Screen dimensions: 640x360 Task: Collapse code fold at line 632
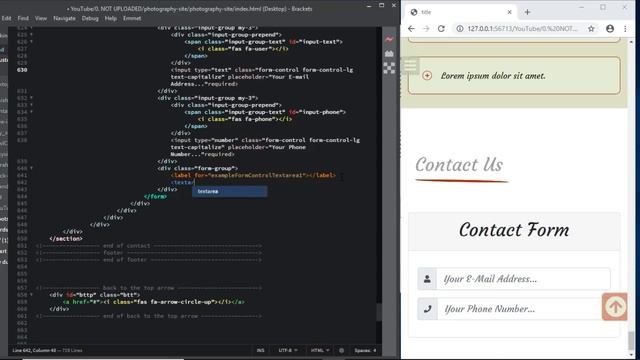click(x=31, y=98)
